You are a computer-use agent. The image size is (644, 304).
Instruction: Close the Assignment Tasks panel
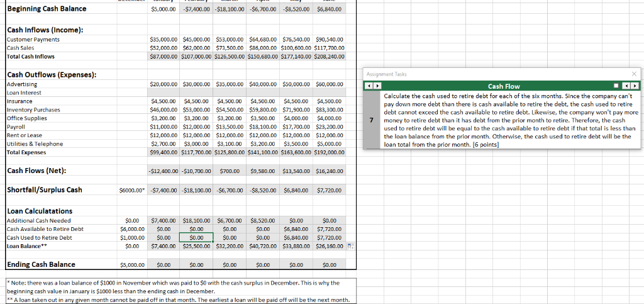[x=634, y=74]
